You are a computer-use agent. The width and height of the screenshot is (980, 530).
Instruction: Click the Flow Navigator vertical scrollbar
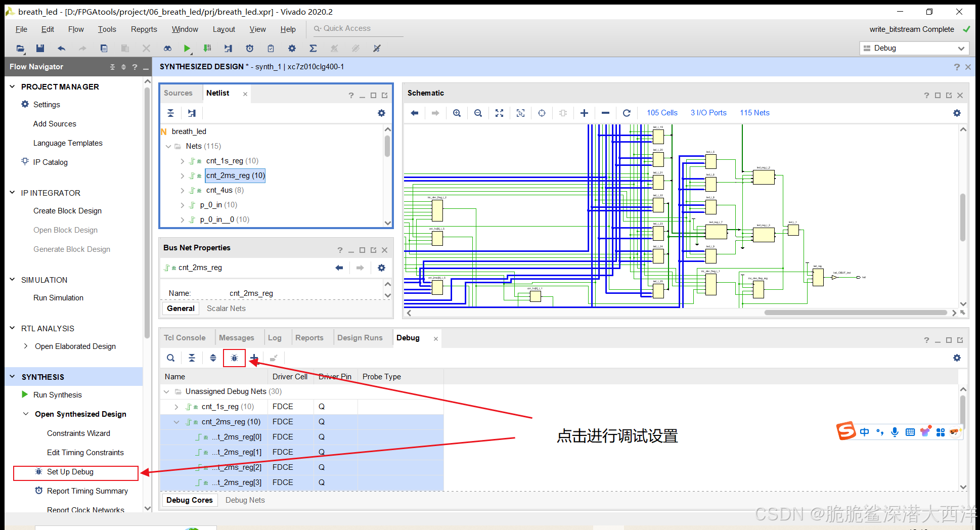(147, 212)
